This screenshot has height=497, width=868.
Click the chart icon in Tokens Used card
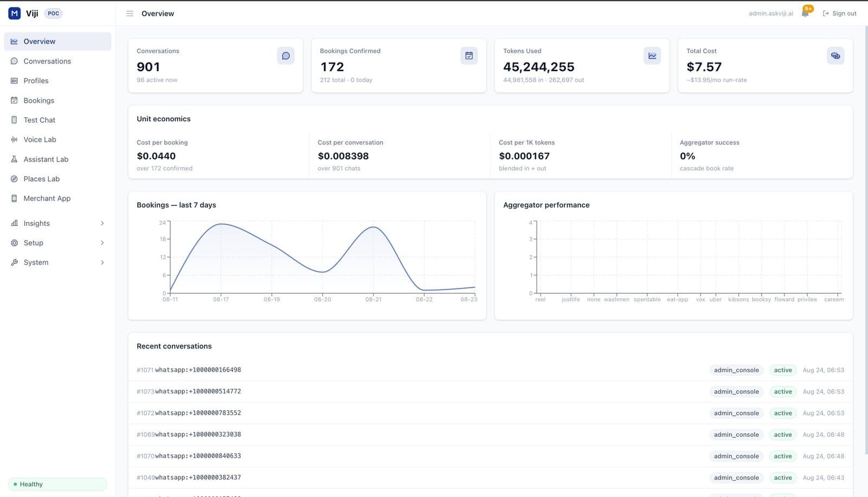pyautogui.click(x=652, y=56)
